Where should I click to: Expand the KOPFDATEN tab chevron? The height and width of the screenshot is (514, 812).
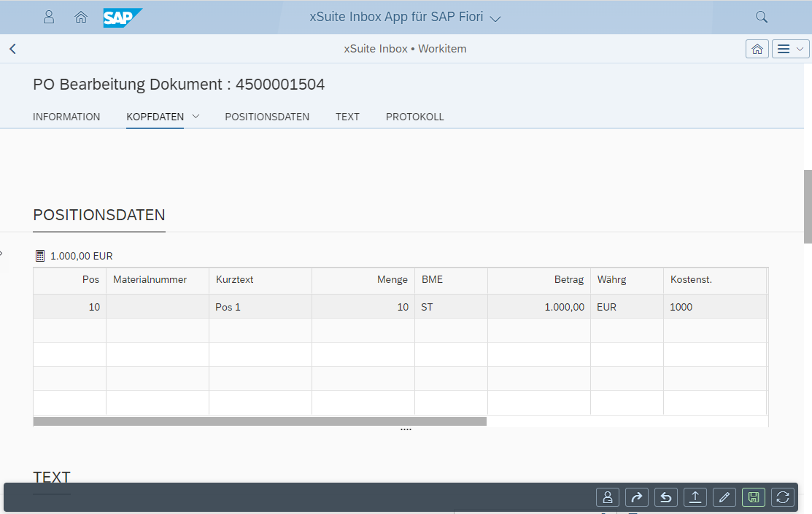(x=196, y=117)
